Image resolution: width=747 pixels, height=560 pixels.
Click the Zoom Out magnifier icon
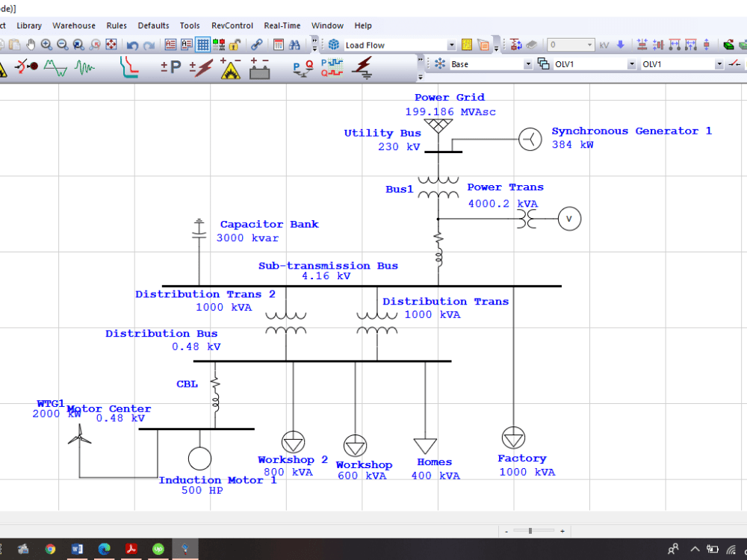coord(63,45)
